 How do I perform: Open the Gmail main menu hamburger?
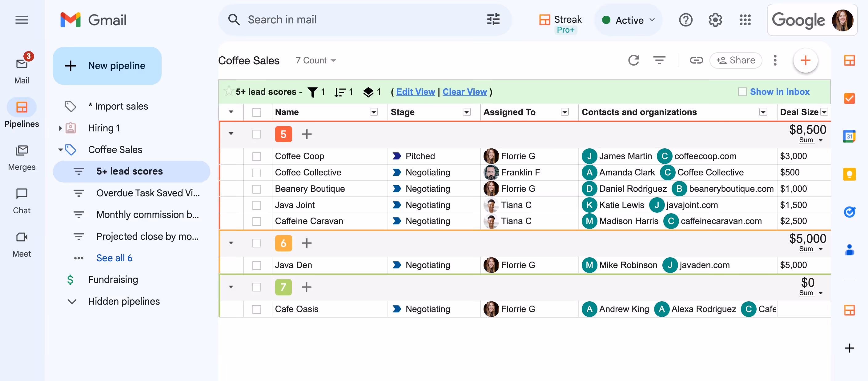(x=22, y=20)
